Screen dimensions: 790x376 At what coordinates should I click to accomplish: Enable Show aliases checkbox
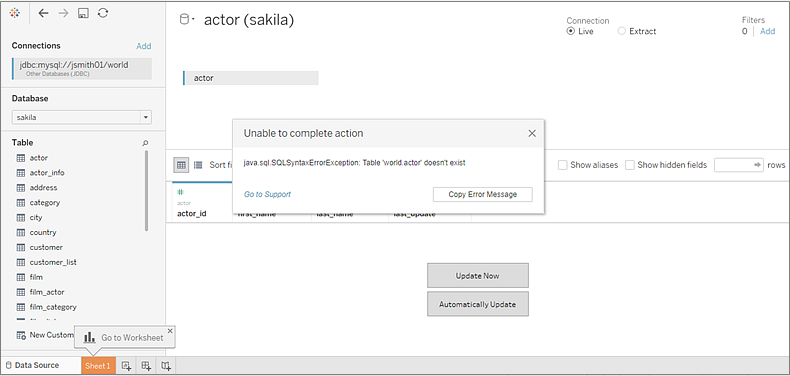click(x=563, y=165)
